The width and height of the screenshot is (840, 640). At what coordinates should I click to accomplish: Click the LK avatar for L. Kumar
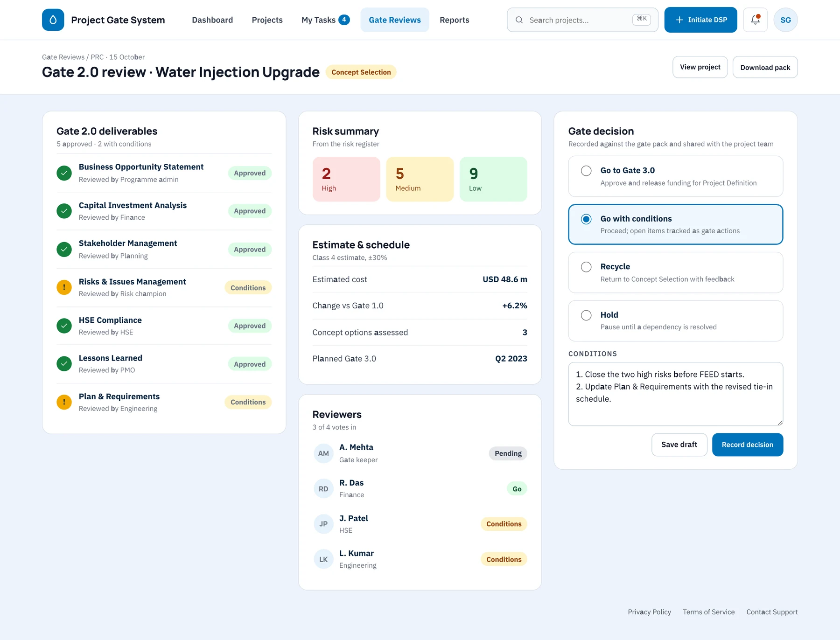click(323, 559)
